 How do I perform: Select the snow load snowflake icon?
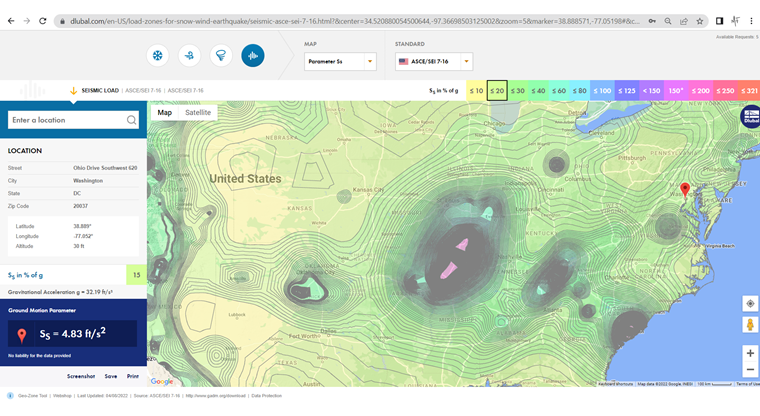click(158, 56)
